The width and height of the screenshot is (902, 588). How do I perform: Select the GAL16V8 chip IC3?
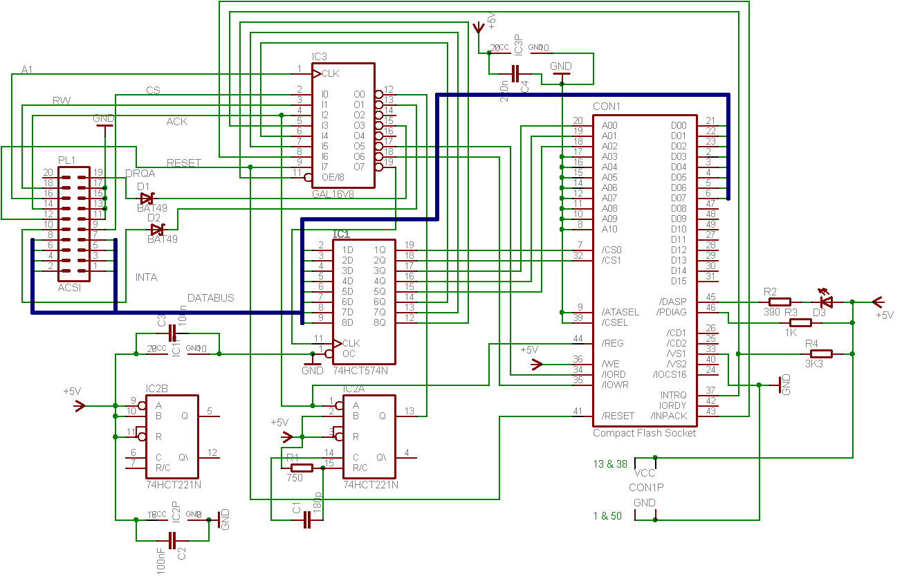[343, 125]
